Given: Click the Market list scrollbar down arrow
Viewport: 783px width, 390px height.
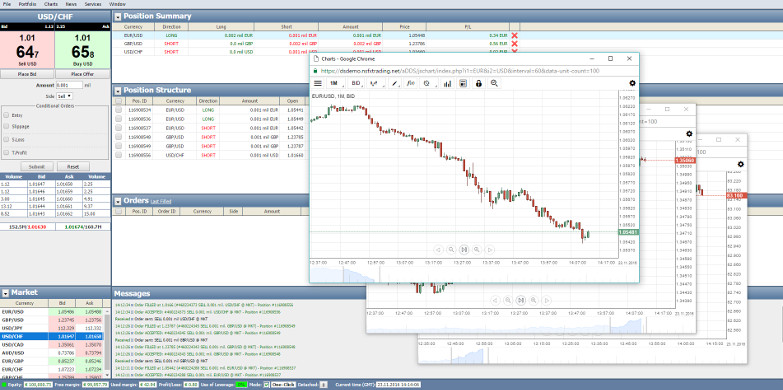Looking at the screenshot, I should pos(107,374).
